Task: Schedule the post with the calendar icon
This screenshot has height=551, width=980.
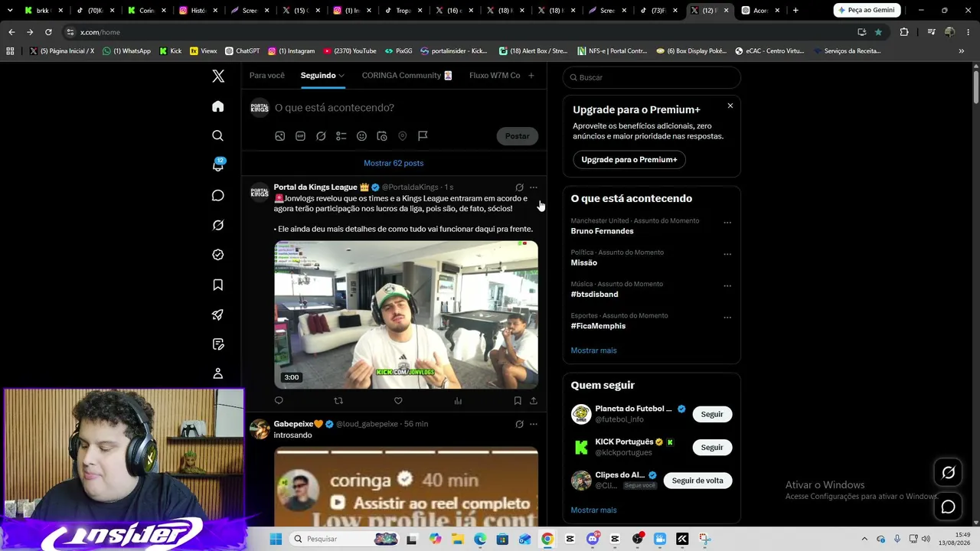Action: click(x=382, y=136)
